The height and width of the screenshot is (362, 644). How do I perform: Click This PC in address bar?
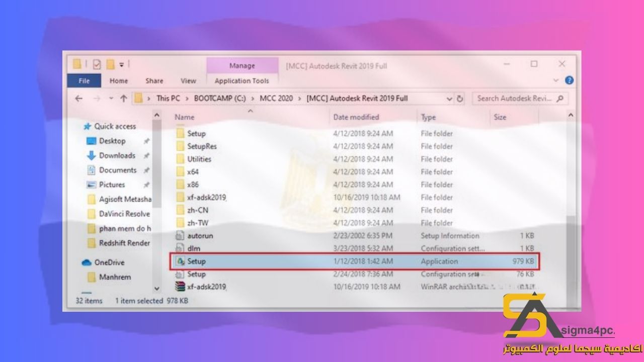(x=168, y=99)
